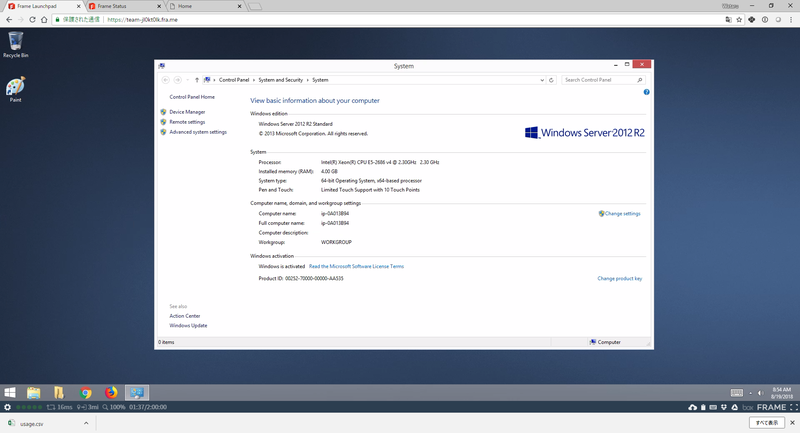Click the Dropbox icon in Frame bar
Screen dimensions: 800x433
[x=724, y=407]
